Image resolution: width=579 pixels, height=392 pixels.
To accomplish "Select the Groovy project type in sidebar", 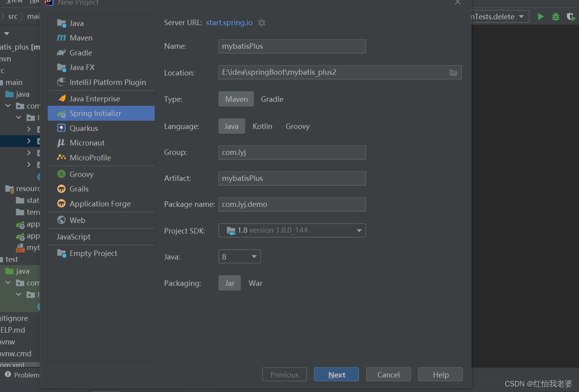I will click(x=101, y=174).
